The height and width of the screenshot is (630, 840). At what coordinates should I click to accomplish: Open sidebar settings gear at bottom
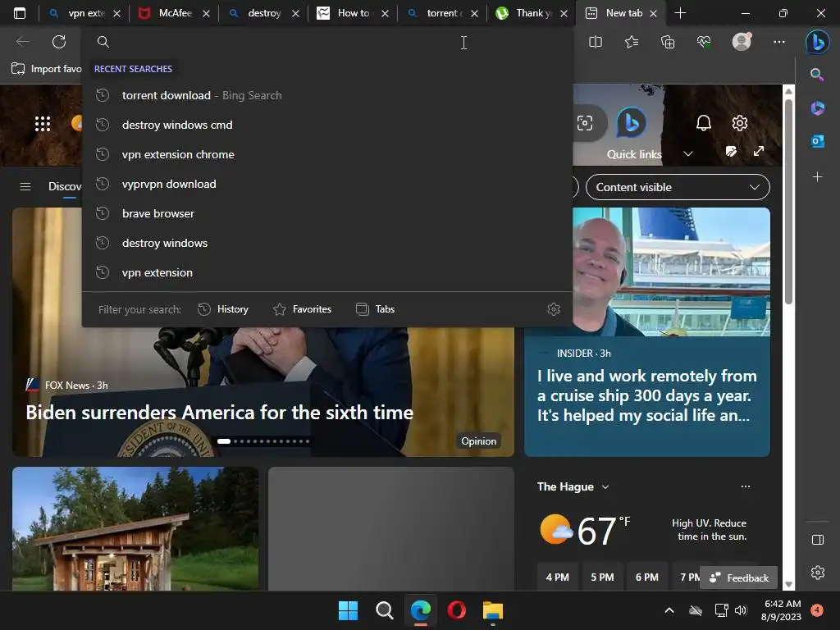point(818,573)
